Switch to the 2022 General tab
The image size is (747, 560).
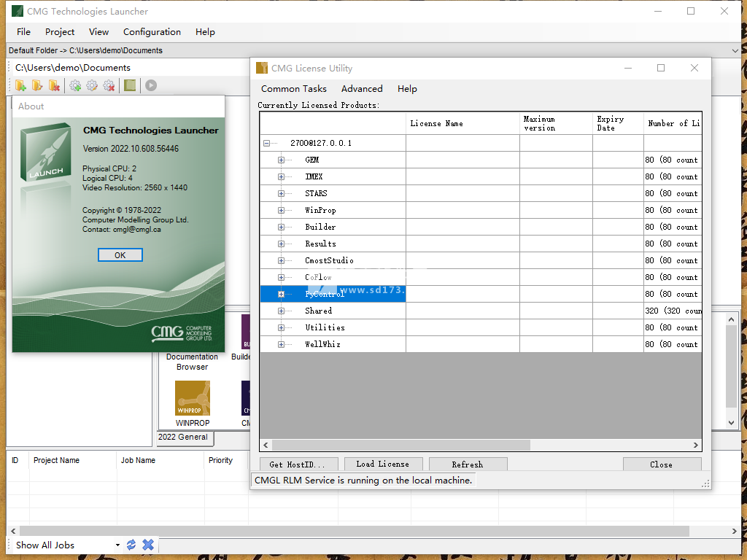pos(185,437)
